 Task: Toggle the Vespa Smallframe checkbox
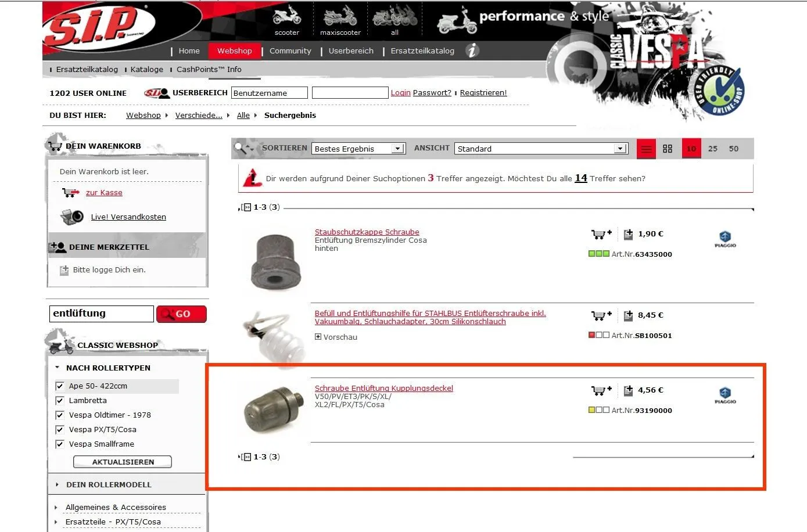59,444
